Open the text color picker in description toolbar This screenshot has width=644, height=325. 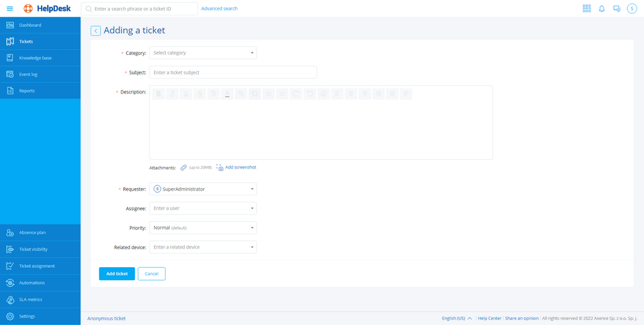(227, 94)
